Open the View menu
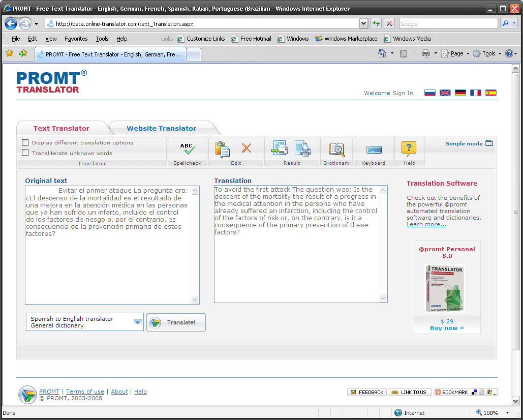The width and height of the screenshot is (523, 420). click(51, 39)
